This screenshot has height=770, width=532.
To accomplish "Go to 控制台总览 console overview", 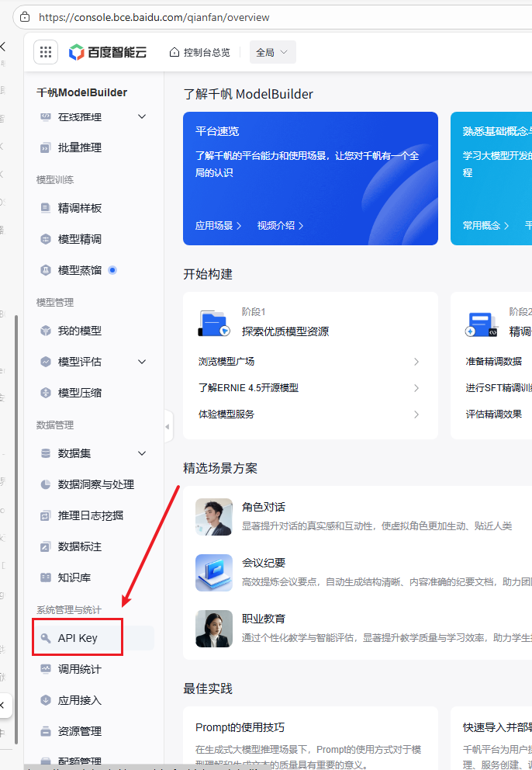I will click(x=200, y=52).
